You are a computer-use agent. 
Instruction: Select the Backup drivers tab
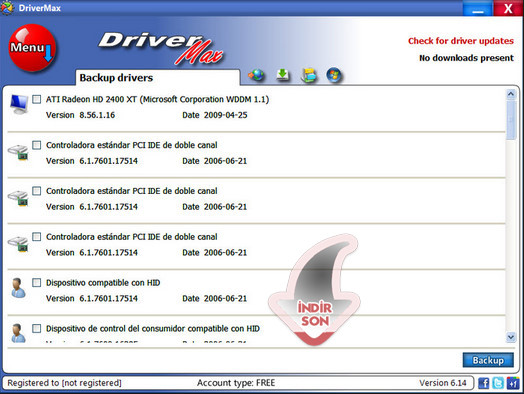[158, 78]
